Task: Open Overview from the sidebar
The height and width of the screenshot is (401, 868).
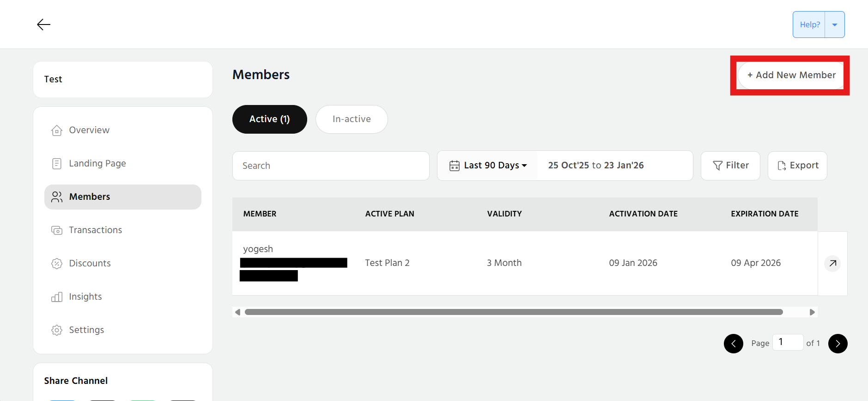Action: [89, 130]
